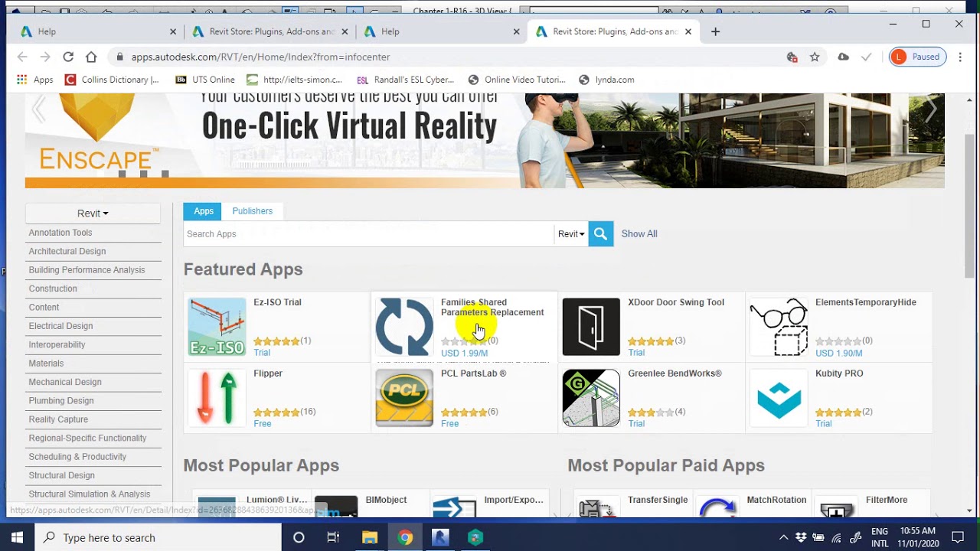Open the Collins Dictionary bookmark

point(112,80)
